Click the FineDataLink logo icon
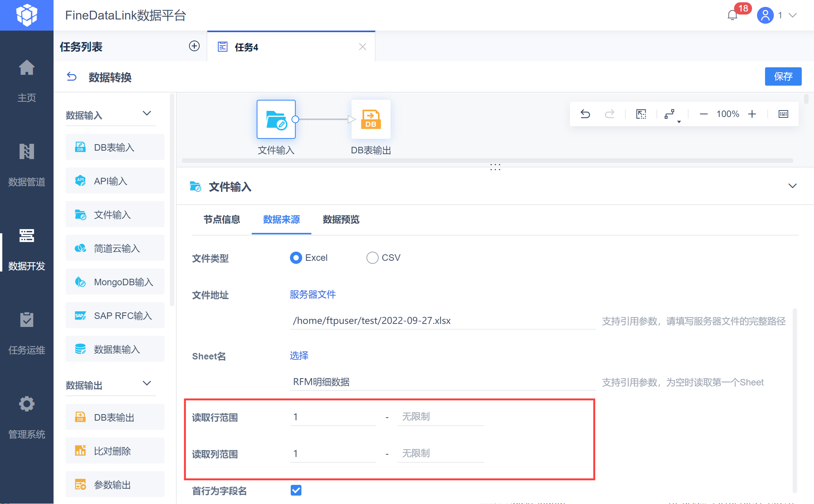Screen dimensions: 814x504 tap(27, 15)
